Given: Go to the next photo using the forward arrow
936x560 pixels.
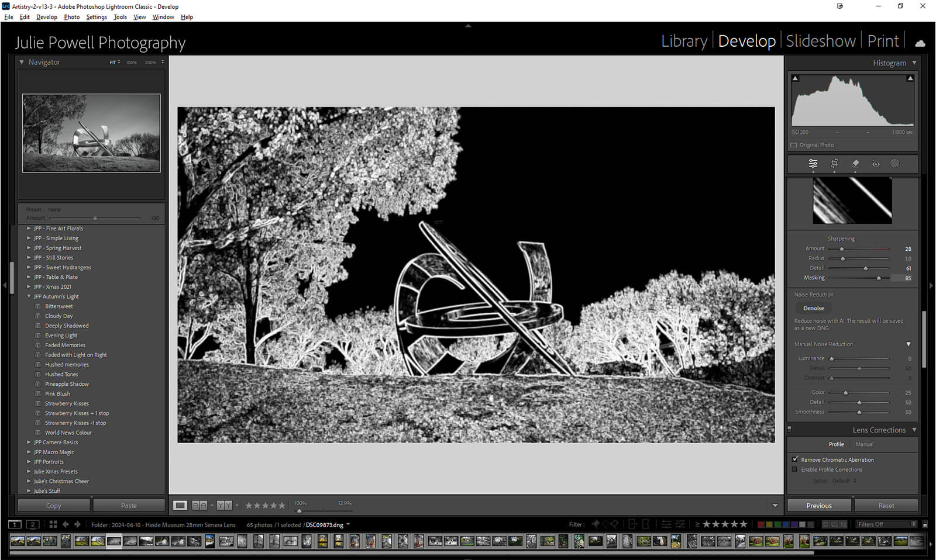Looking at the screenshot, I should [x=77, y=524].
